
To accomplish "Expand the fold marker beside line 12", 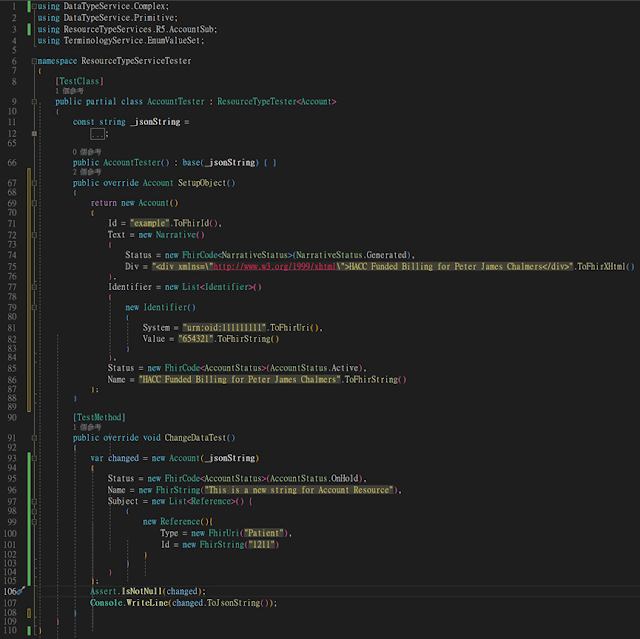I will (x=34, y=133).
